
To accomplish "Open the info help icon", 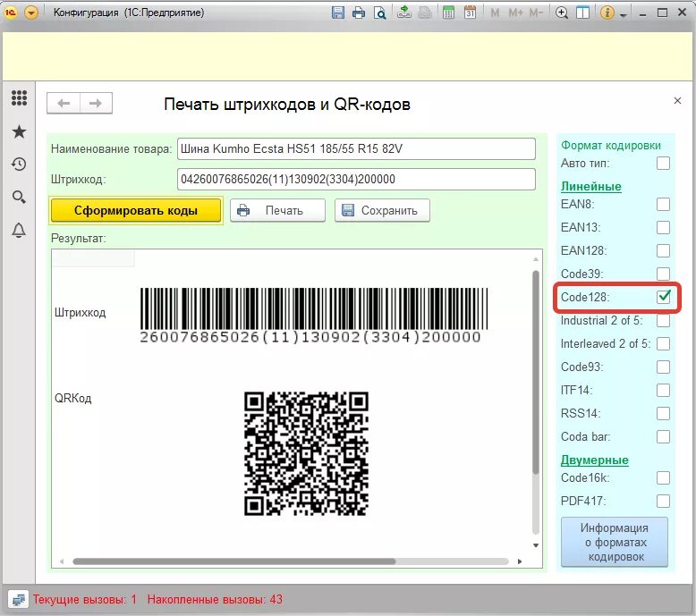I will coord(607,13).
